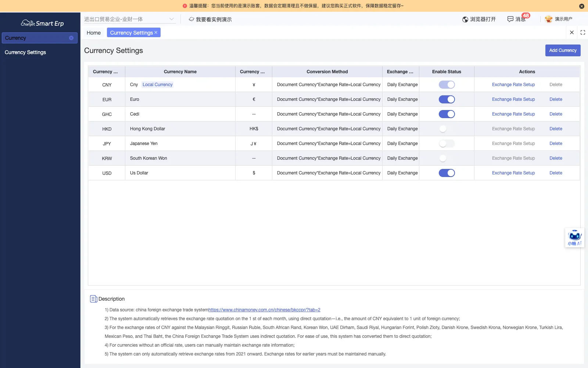Switch to the Home tab

pos(94,33)
